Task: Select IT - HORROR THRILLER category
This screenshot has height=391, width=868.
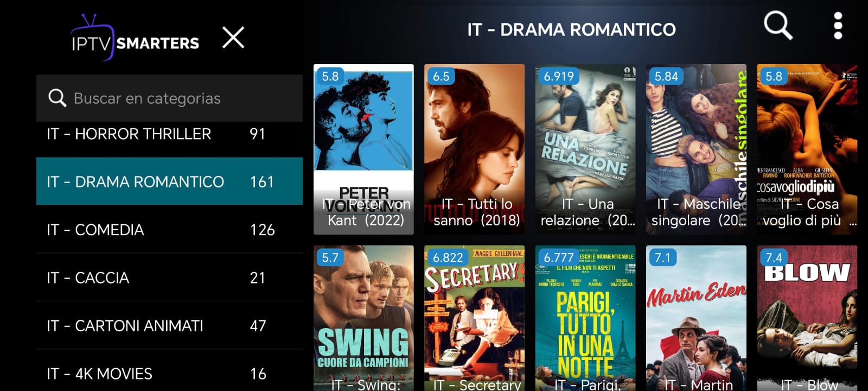Action: click(169, 134)
